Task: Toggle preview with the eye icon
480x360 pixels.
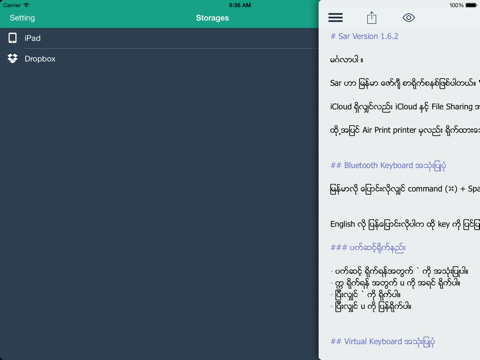Action: click(409, 17)
